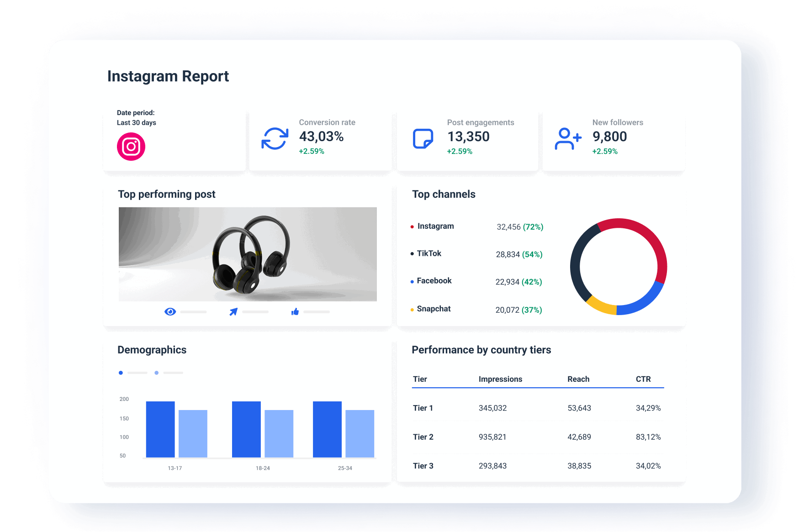Click the new followers add-user icon
Screen dimensions: 804x532
(568, 138)
